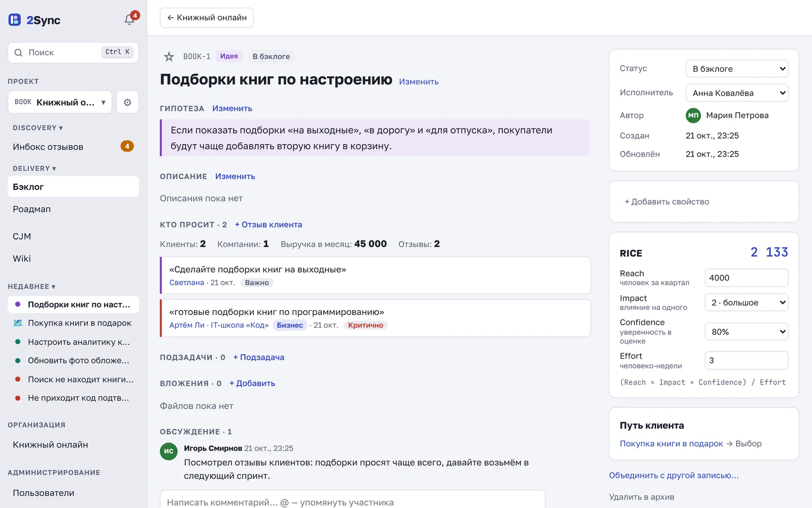Click + Добавить свойство

tap(667, 202)
